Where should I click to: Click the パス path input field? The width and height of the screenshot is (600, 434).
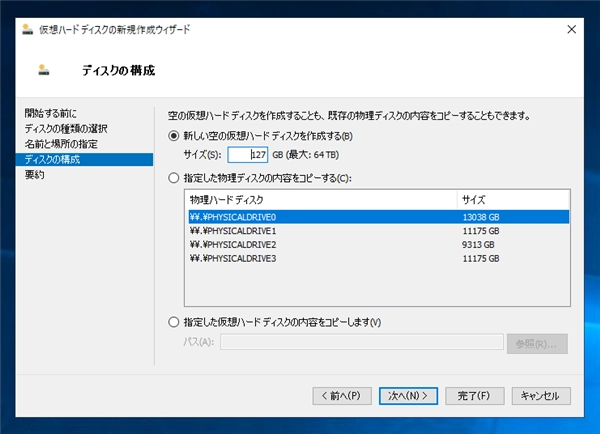point(362,342)
